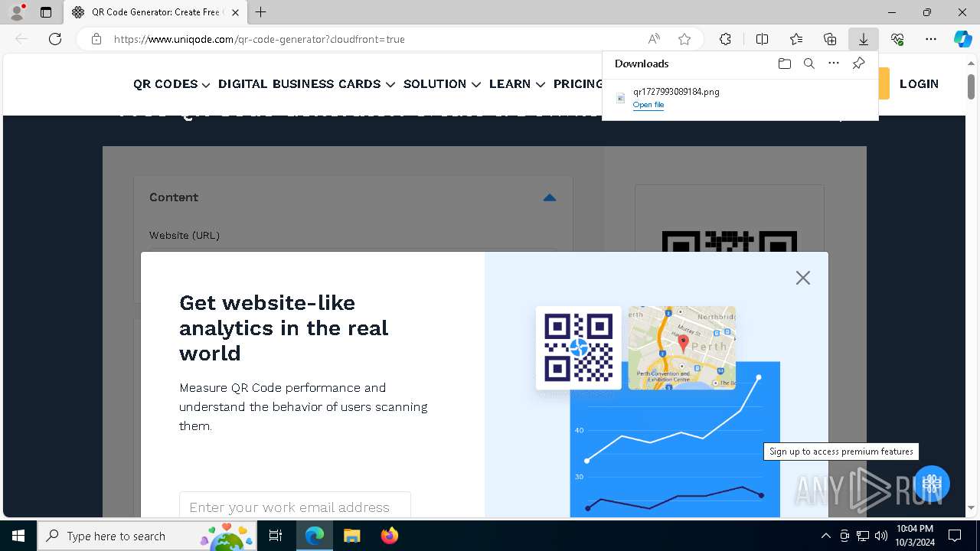The height and width of the screenshot is (551, 980).
Task: Open Microsoft Edge from the taskbar
Action: tap(315, 536)
